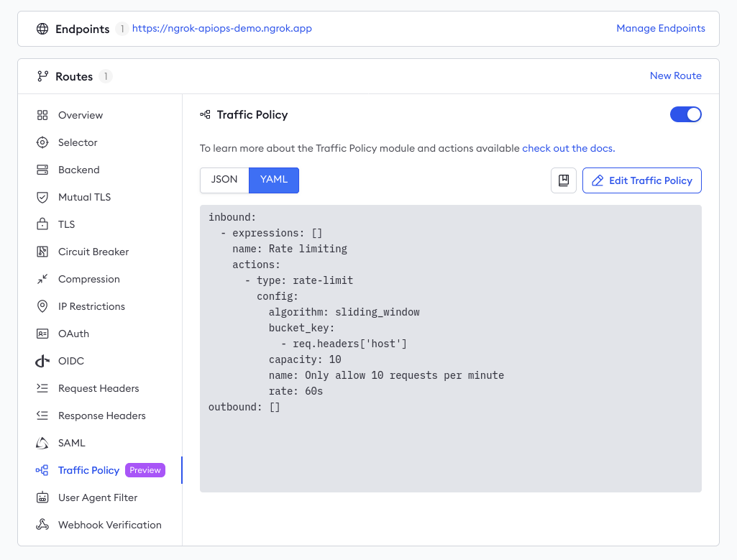Disable the Traffic Policy toggle switch

(x=685, y=114)
